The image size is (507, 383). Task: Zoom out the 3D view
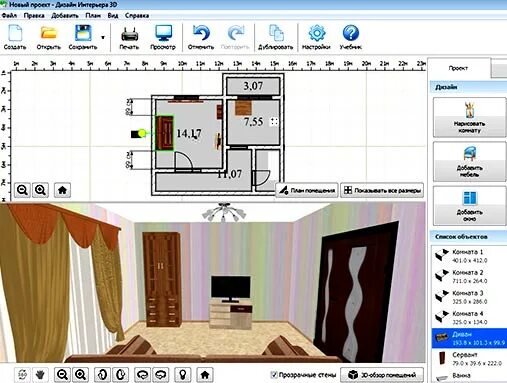[x=62, y=375]
